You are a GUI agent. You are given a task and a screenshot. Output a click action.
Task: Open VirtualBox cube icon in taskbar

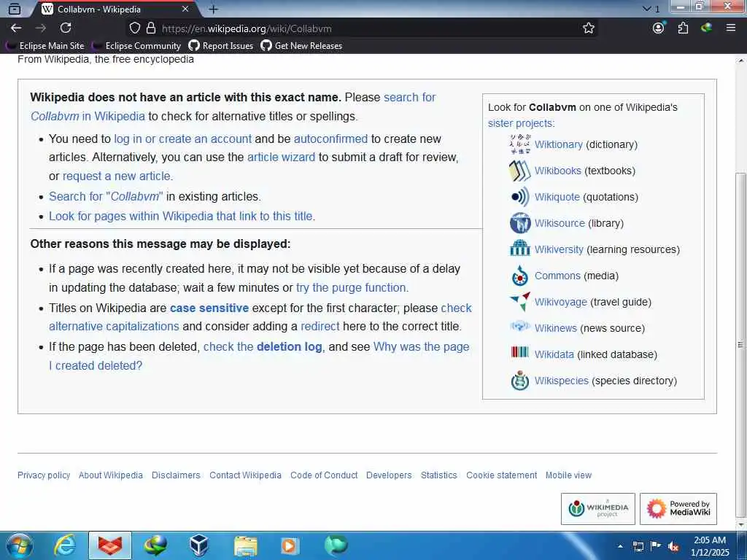tap(198, 545)
